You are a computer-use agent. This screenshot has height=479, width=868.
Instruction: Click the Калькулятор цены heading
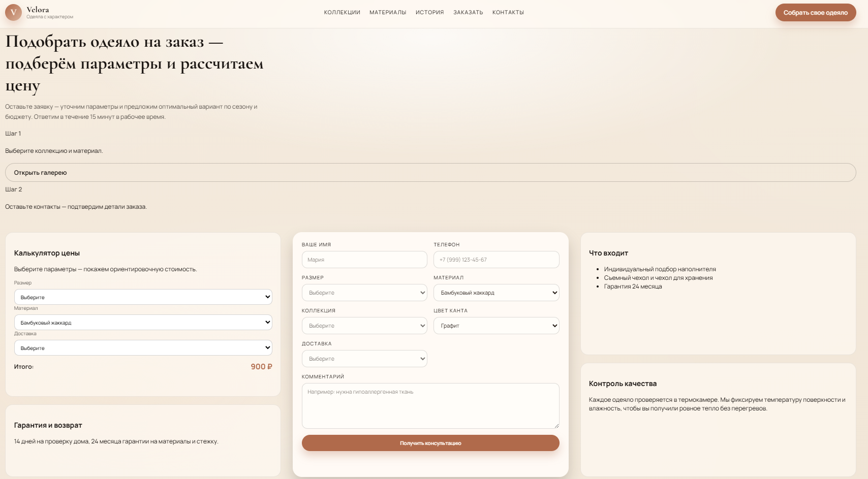tap(47, 253)
